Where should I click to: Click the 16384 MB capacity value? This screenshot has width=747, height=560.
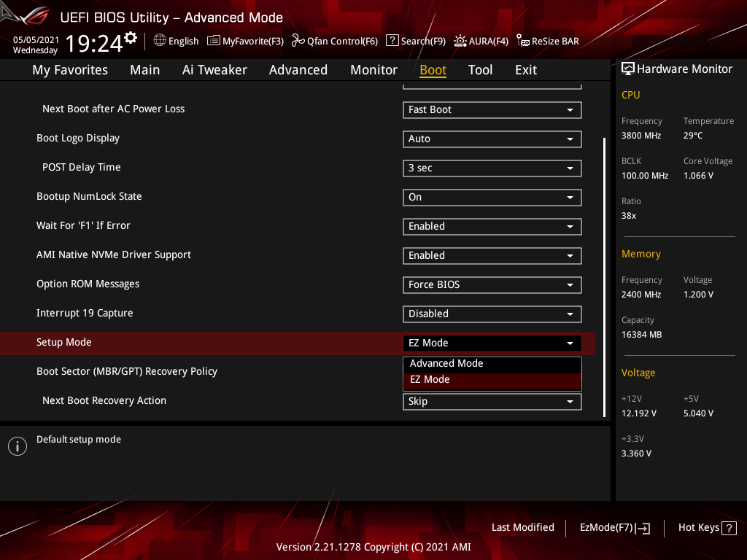(x=642, y=335)
